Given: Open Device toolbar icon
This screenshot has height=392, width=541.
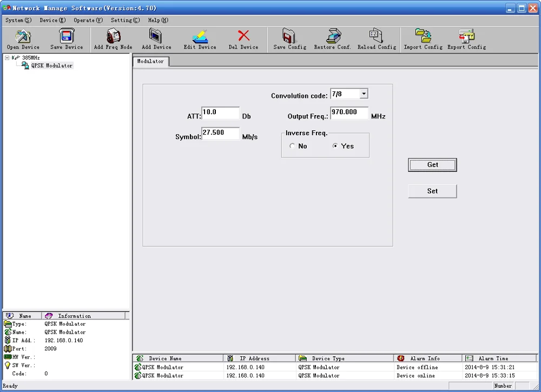Looking at the screenshot, I should [23, 36].
